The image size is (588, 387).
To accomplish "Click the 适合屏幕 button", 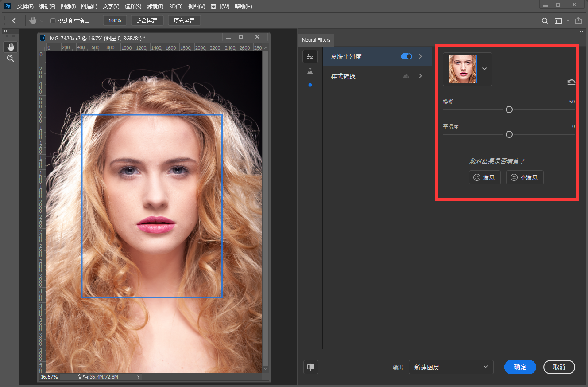I will click(147, 20).
